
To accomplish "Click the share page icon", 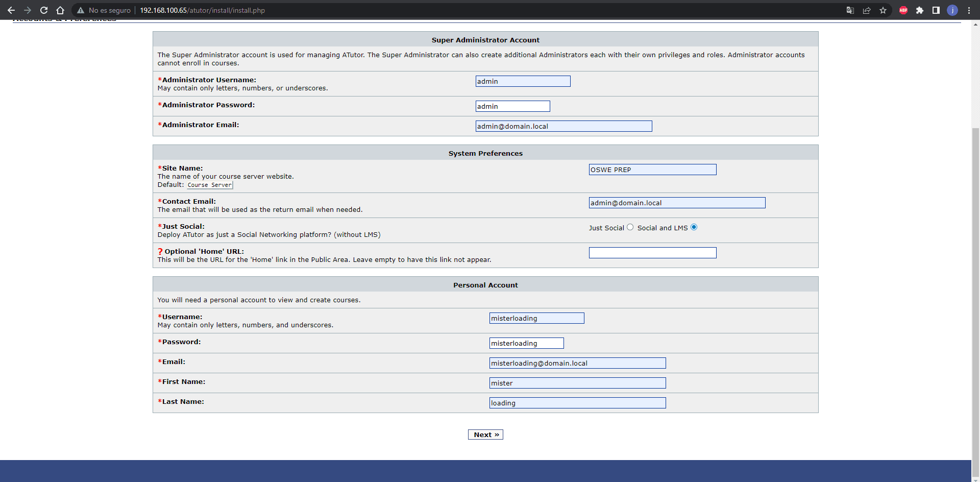I will coord(867,10).
